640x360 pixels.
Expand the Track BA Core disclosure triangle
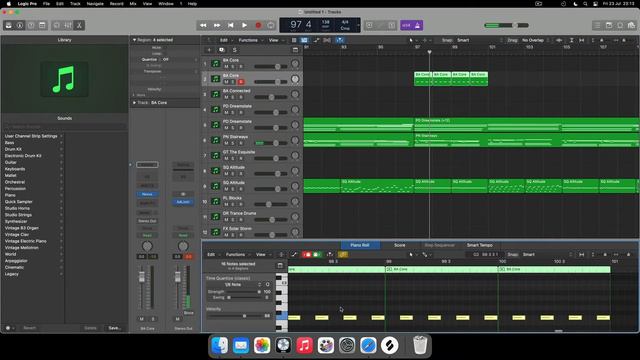click(x=134, y=103)
